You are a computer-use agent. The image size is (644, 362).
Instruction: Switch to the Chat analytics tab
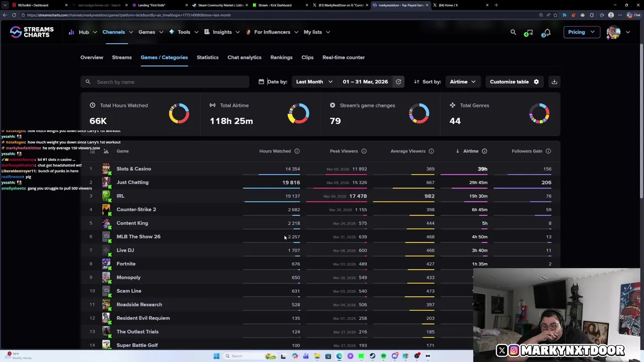[245, 57]
